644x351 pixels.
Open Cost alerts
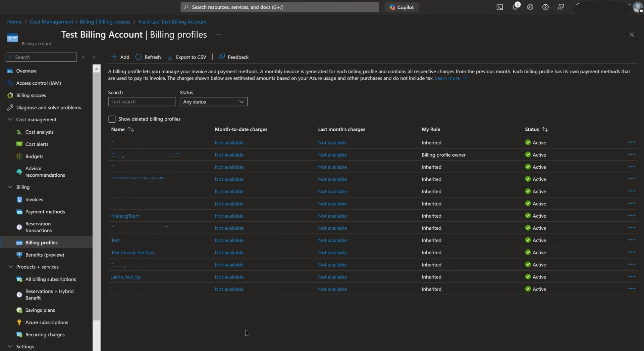click(37, 144)
